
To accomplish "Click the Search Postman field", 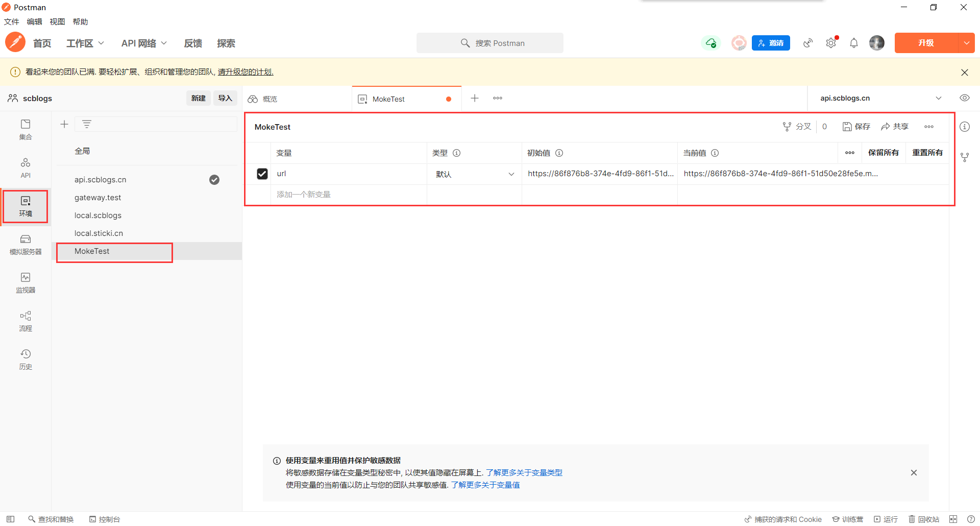I will (490, 43).
